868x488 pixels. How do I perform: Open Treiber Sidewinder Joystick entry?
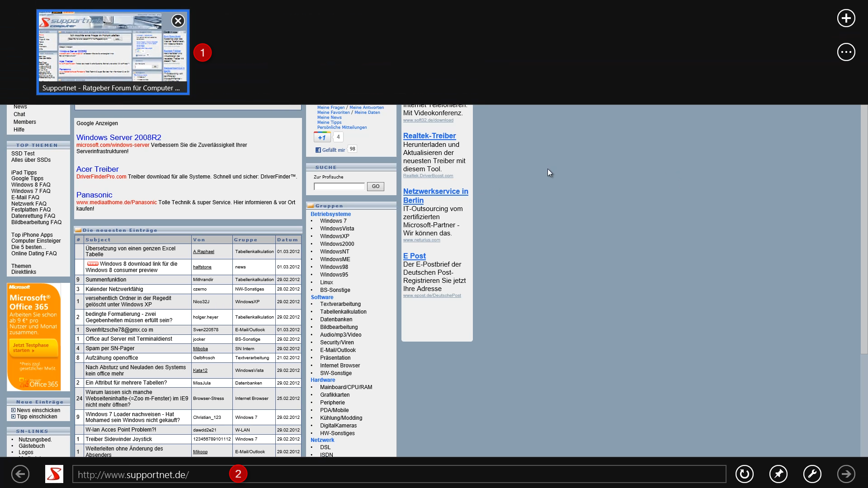coord(118,439)
